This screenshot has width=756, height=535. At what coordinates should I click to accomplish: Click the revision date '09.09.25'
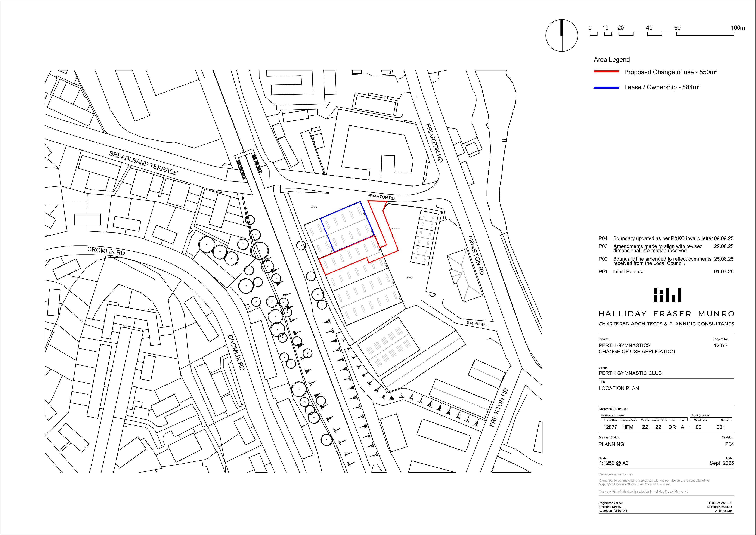tap(724, 238)
